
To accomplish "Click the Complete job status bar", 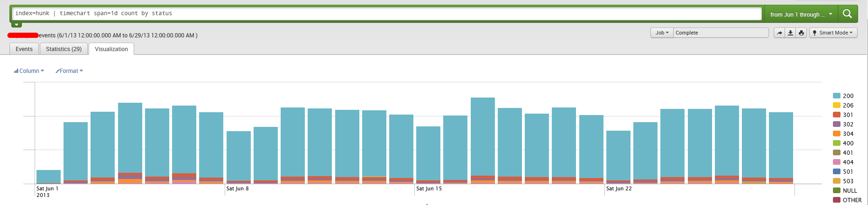I will (721, 33).
